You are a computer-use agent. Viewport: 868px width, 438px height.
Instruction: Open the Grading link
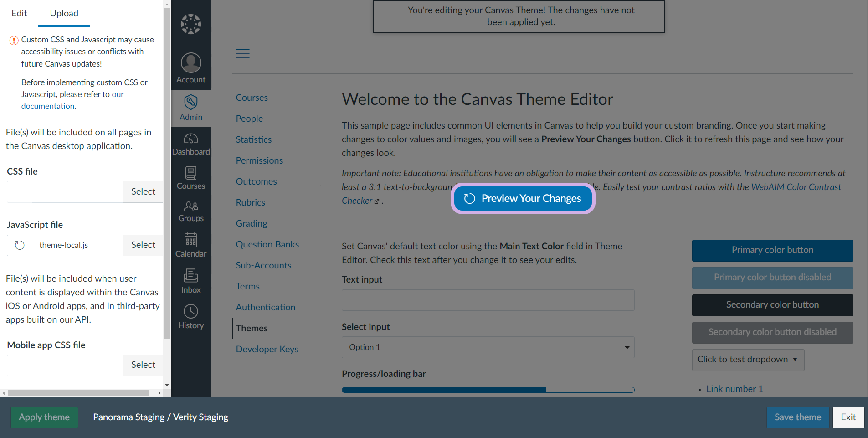[252, 223]
